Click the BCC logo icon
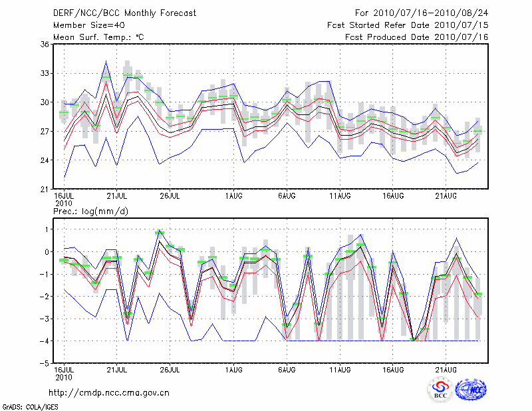532x411 pixels. (440, 390)
